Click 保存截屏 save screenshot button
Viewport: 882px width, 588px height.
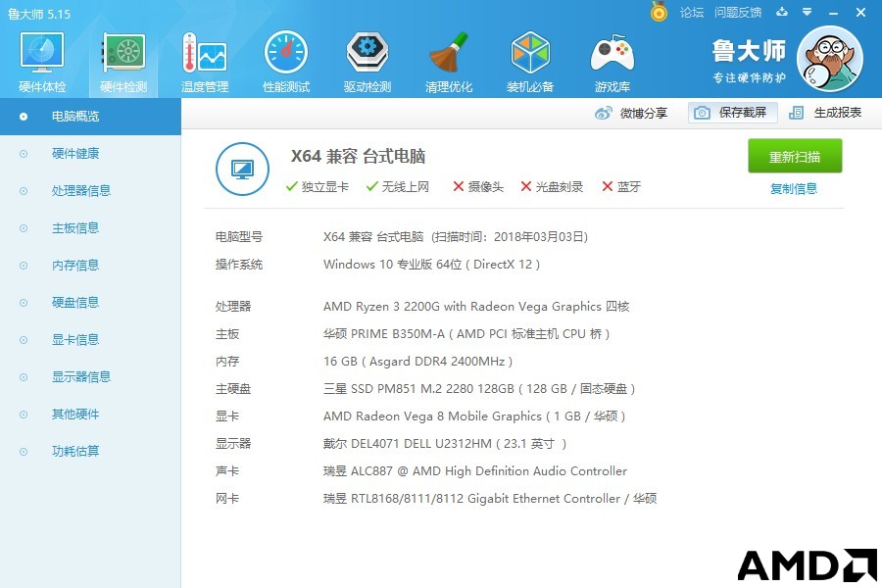click(732, 113)
